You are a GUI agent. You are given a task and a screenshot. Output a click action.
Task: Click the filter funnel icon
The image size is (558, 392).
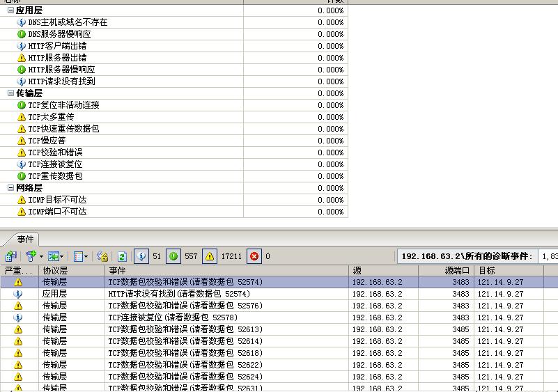[31, 256]
